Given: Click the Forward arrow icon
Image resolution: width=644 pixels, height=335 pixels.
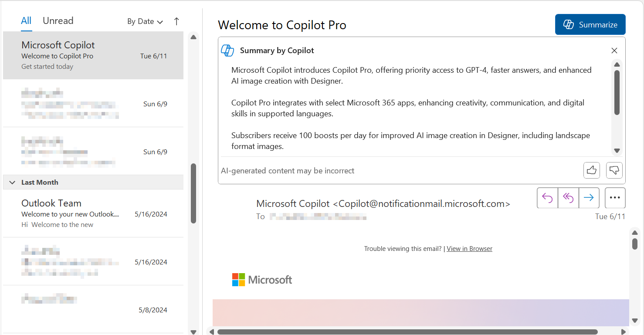Looking at the screenshot, I should pyautogui.click(x=589, y=198).
